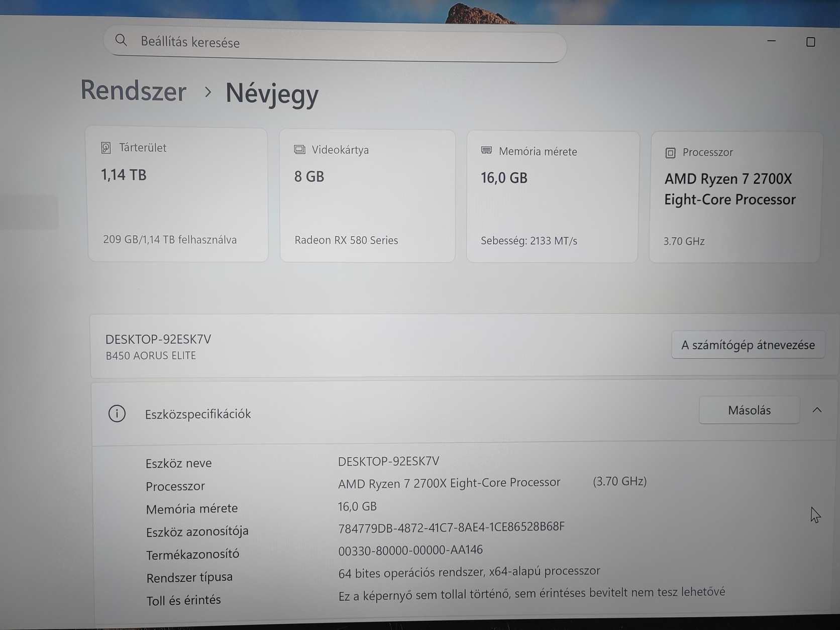Focus the Beállítás keresése search field
The width and height of the screenshot is (840, 630).
click(335, 44)
